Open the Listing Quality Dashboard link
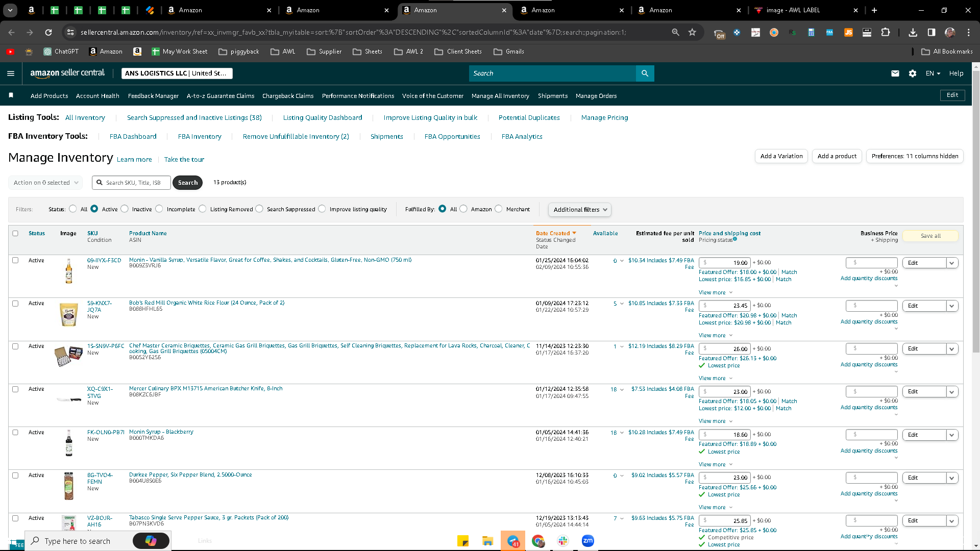 [323, 118]
